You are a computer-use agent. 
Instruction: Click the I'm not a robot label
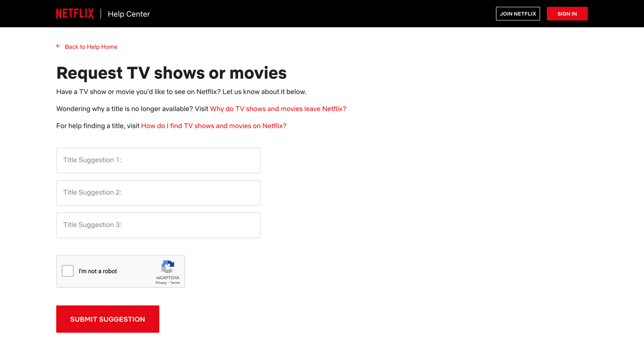click(x=98, y=271)
